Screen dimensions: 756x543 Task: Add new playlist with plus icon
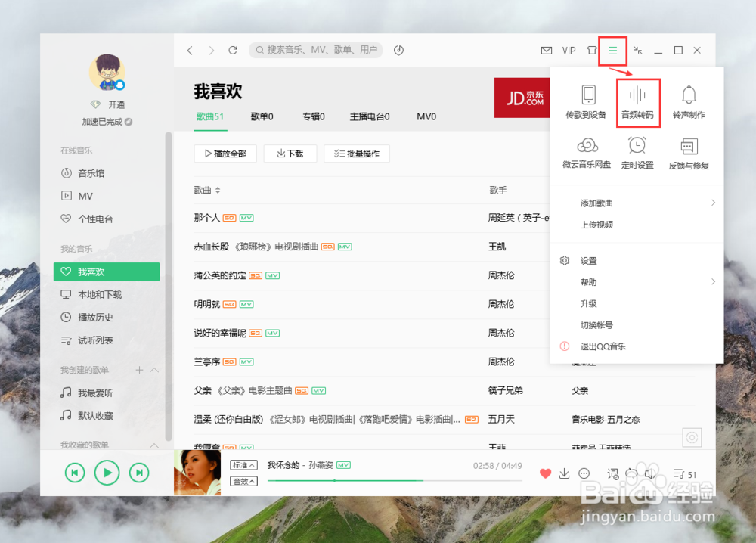tap(139, 370)
